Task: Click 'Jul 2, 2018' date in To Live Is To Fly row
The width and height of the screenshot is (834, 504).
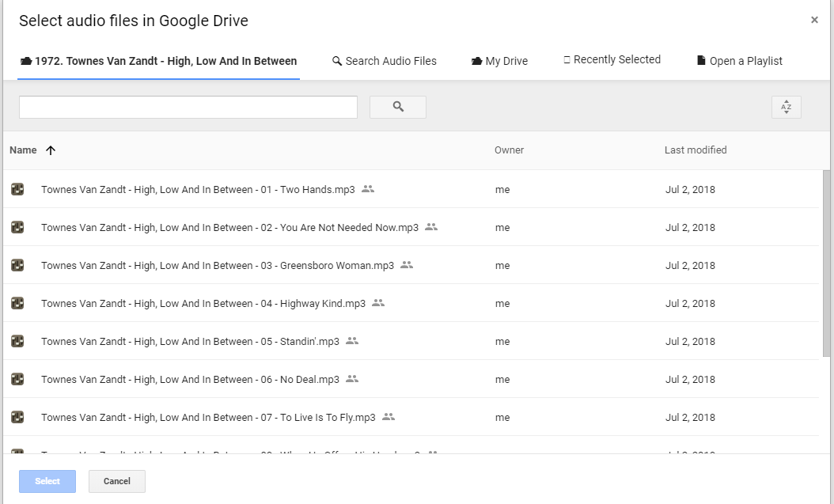Action: point(691,418)
